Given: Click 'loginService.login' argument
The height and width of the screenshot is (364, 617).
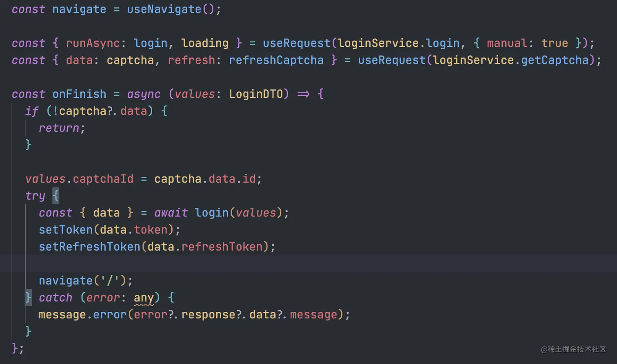Looking at the screenshot, I should point(399,43).
